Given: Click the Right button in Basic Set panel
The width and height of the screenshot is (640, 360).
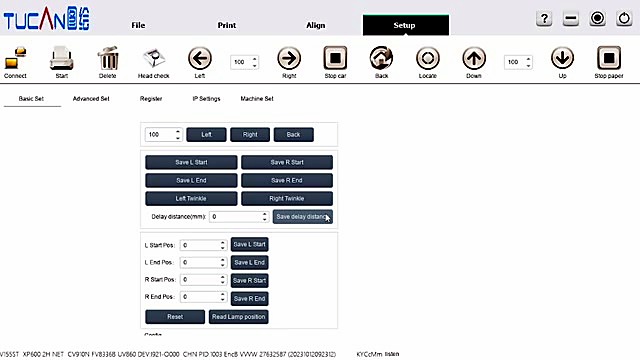Looking at the screenshot, I should pyautogui.click(x=250, y=135).
